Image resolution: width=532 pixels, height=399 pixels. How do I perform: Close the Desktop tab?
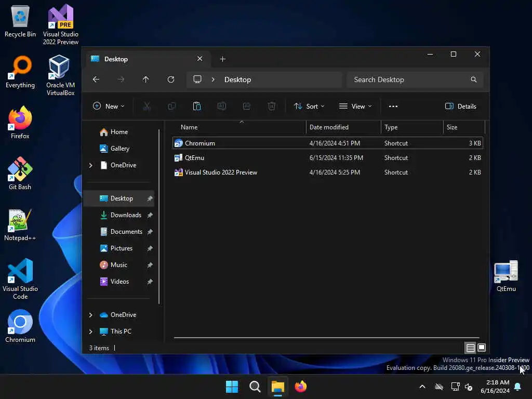(x=200, y=59)
